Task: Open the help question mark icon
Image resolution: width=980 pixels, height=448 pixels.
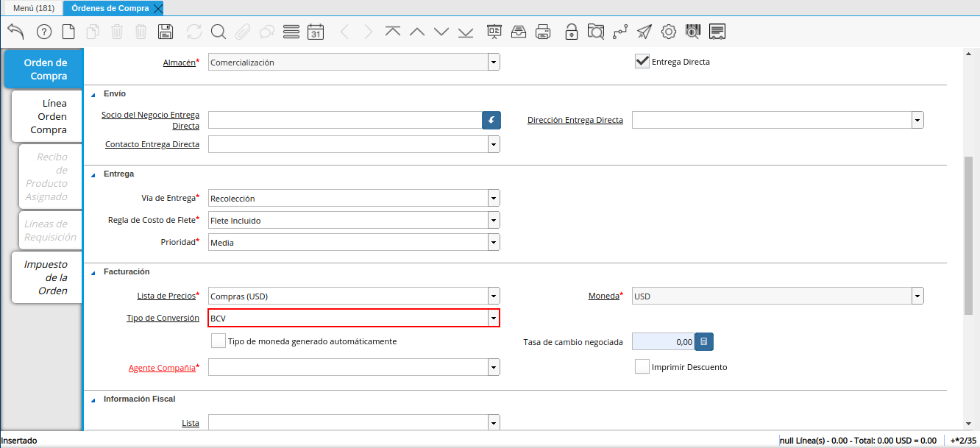Action: click(x=44, y=32)
